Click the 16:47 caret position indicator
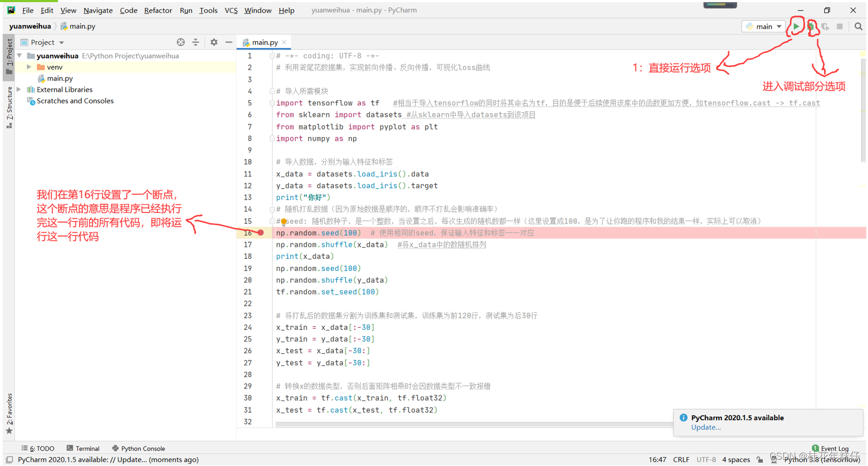 pyautogui.click(x=658, y=460)
